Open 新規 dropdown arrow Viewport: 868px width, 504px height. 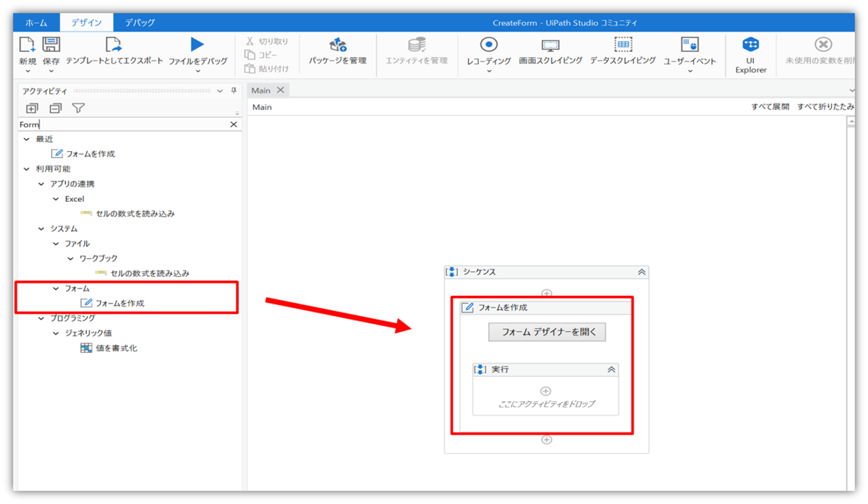(27, 72)
